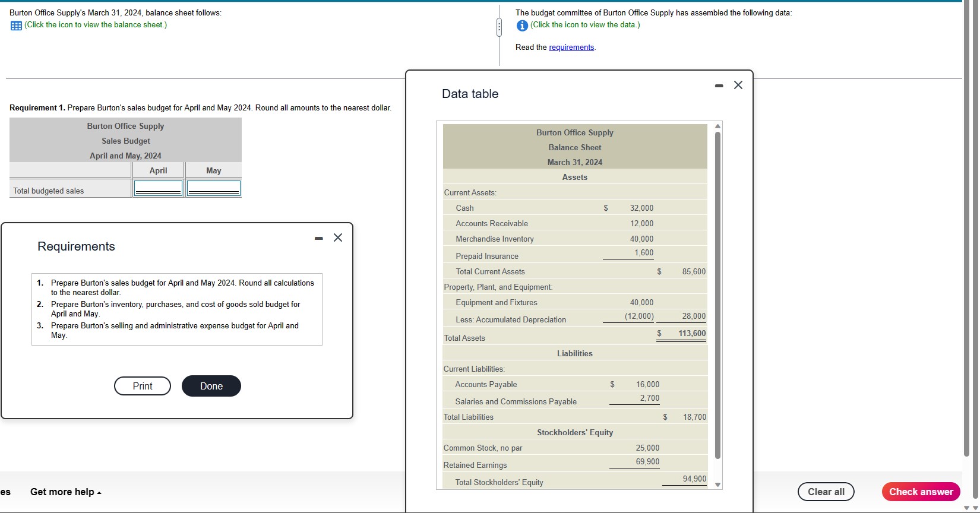Image resolution: width=980 pixels, height=513 pixels.
Task: Open the data info icon
Action: [522, 26]
